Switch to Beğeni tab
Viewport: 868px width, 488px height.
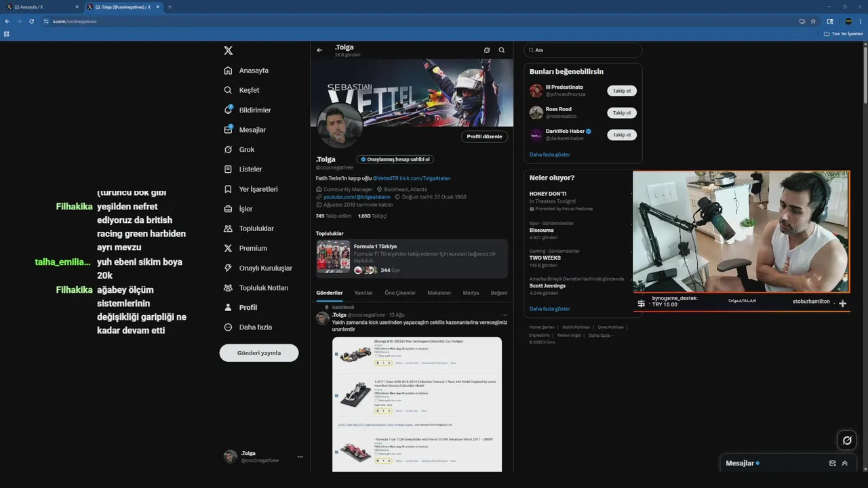(499, 293)
